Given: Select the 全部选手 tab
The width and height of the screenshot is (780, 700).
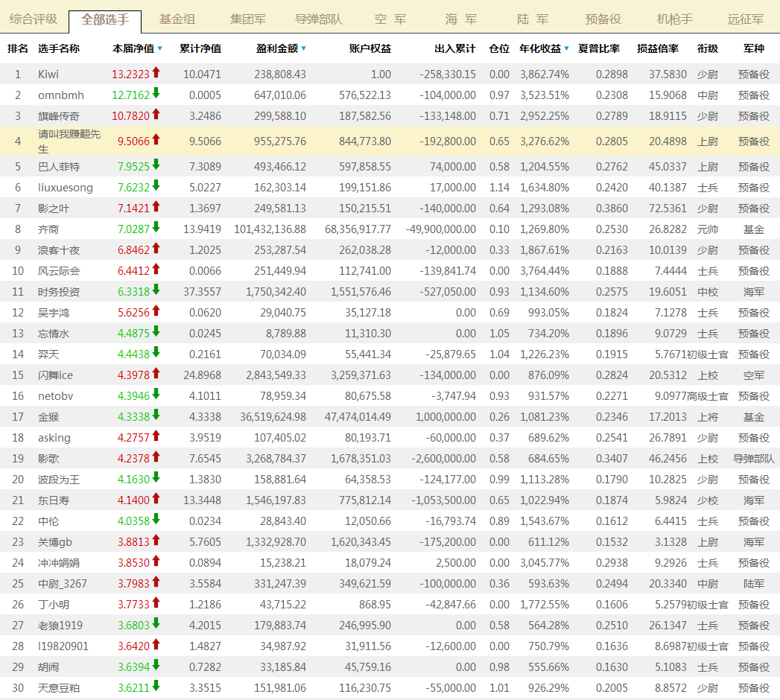Looking at the screenshot, I should (105, 20).
